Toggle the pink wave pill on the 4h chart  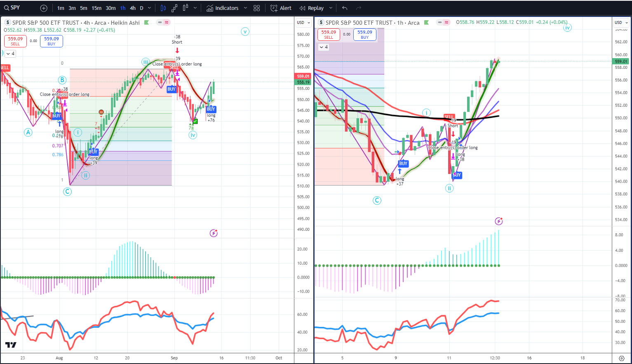[x=167, y=23]
